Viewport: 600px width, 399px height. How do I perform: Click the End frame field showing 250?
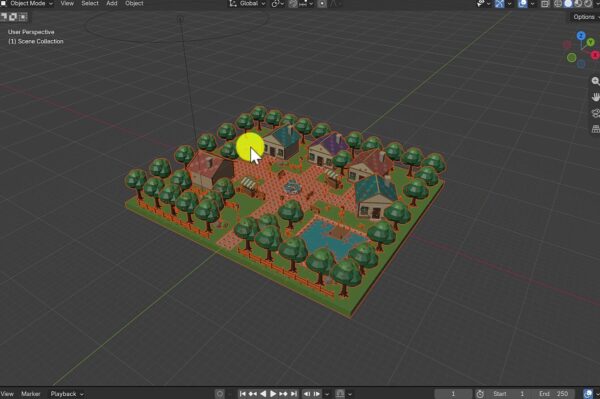[554, 394]
